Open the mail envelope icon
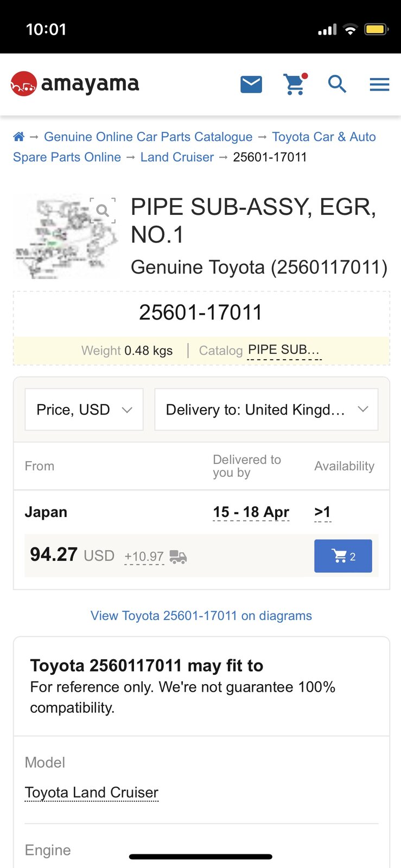 (251, 85)
